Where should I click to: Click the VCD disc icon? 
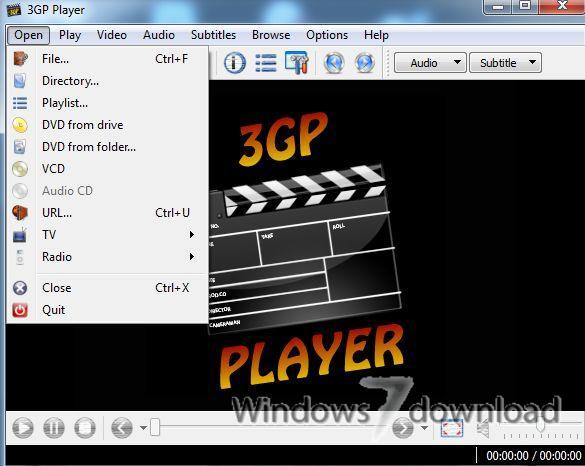pos(20,169)
